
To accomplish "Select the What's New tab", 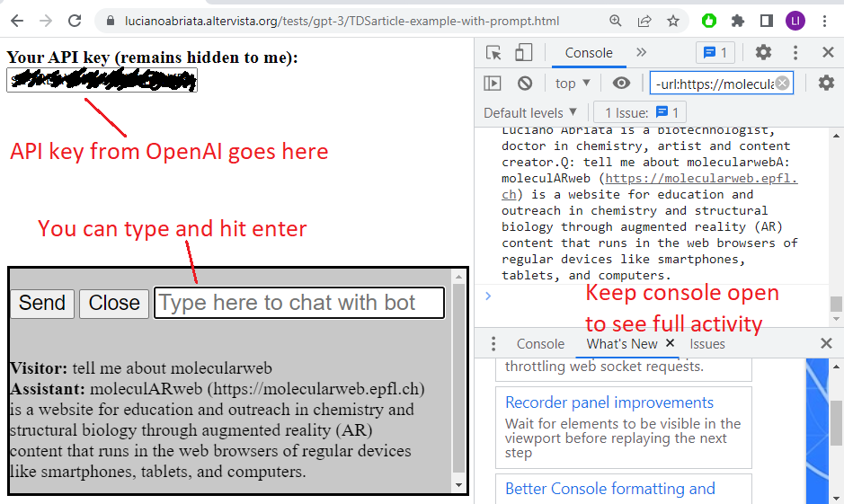I will tap(622, 344).
